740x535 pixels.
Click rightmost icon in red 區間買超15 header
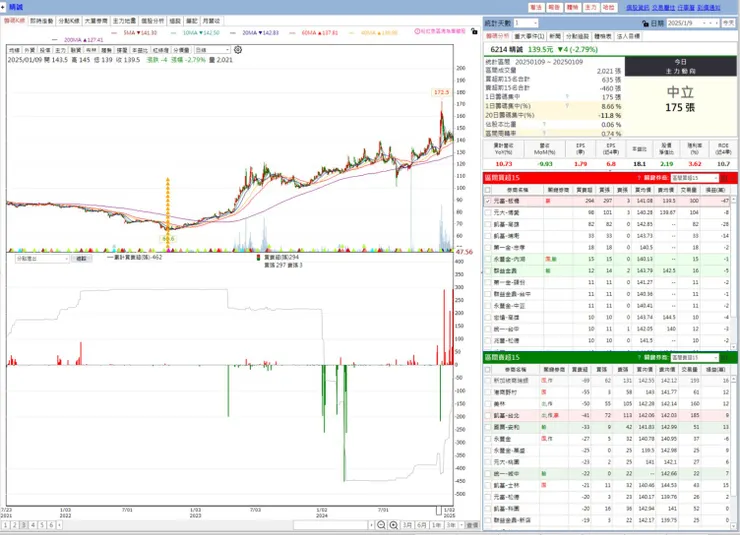733,178
